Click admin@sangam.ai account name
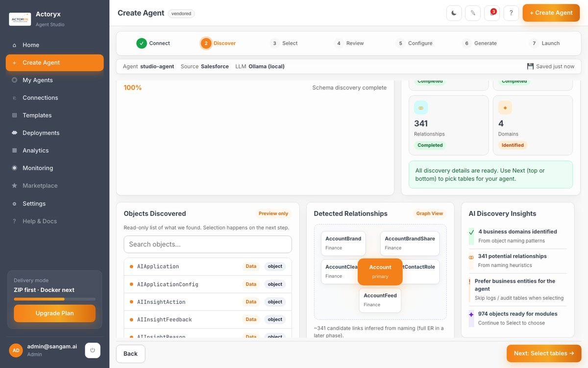Screen dimensions: 588x368 (x=52, y=346)
